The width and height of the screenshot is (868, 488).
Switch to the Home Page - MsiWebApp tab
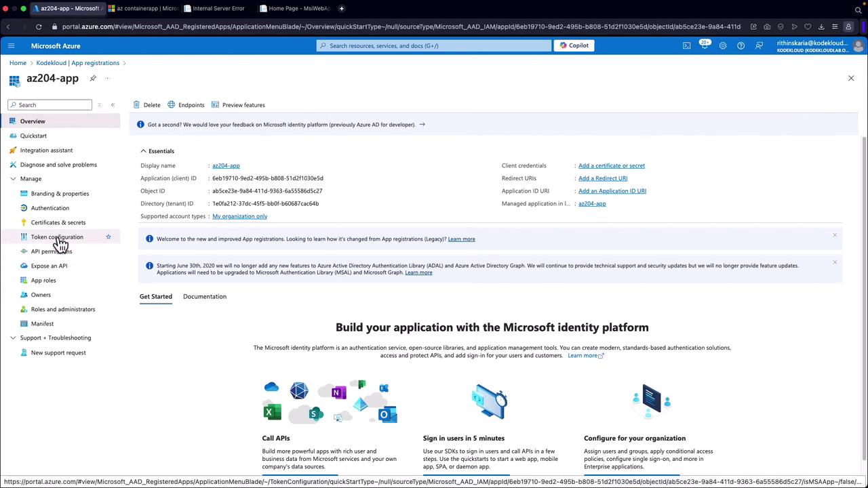point(295,8)
